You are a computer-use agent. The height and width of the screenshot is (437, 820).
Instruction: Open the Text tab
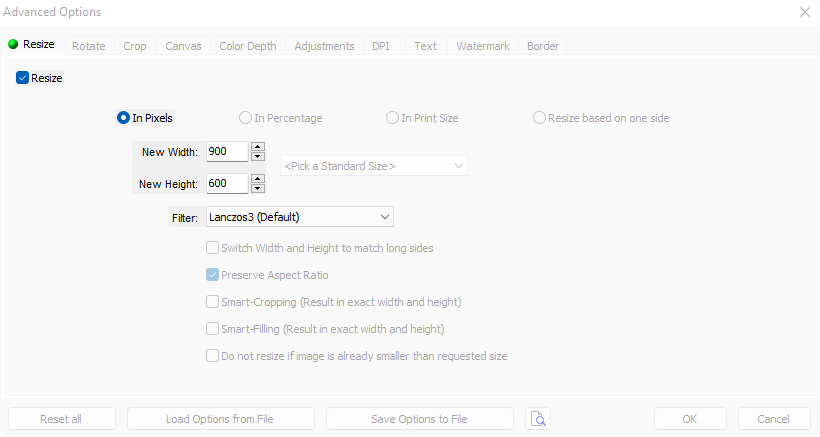coord(425,46)
